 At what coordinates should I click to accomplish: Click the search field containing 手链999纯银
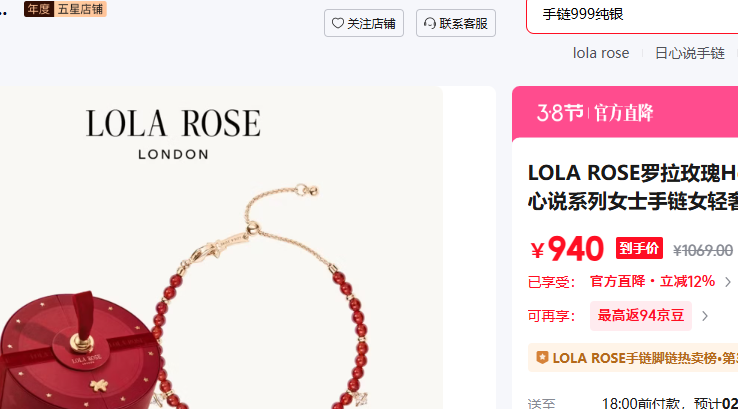coord(632,15)
